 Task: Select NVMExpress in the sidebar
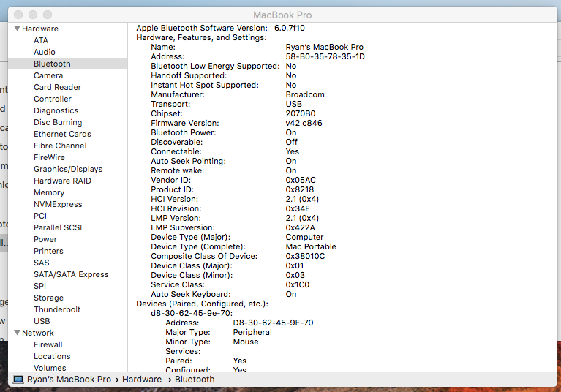pyautogui.click(x=58, y=204)
